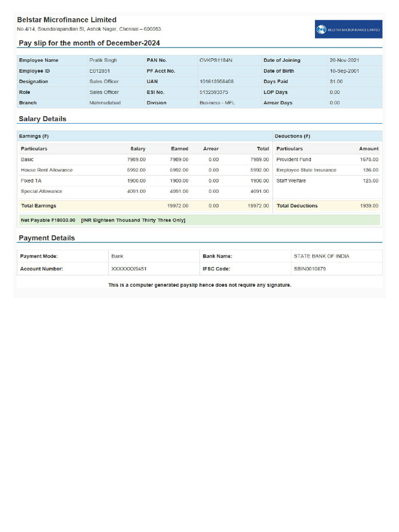The image size is (399, 532).
Task: Click Special Allowance earned '4091.00' in Earned column
Action: [179, 191]
